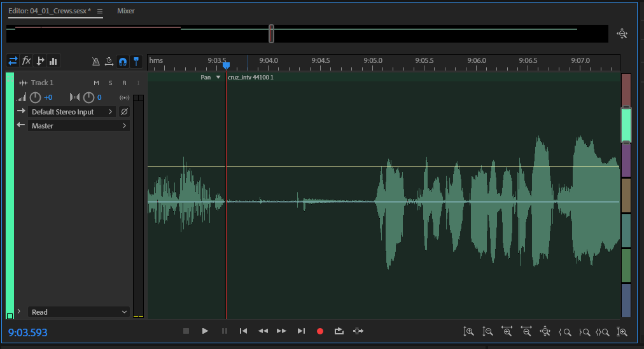This screenshot has height=349, width=644.
Task: Click Zoom In at Out Point icon
Action: point(584,332)
